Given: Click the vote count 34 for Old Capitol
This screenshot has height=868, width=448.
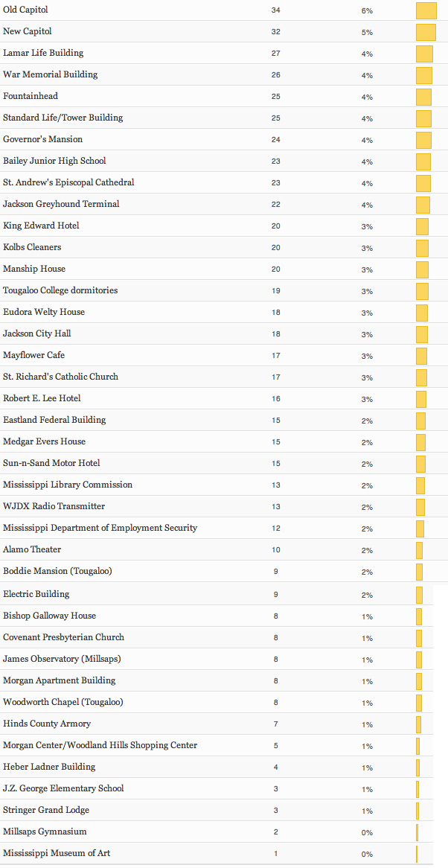Looking at the screenshot, I should click(x=276, y=10).
